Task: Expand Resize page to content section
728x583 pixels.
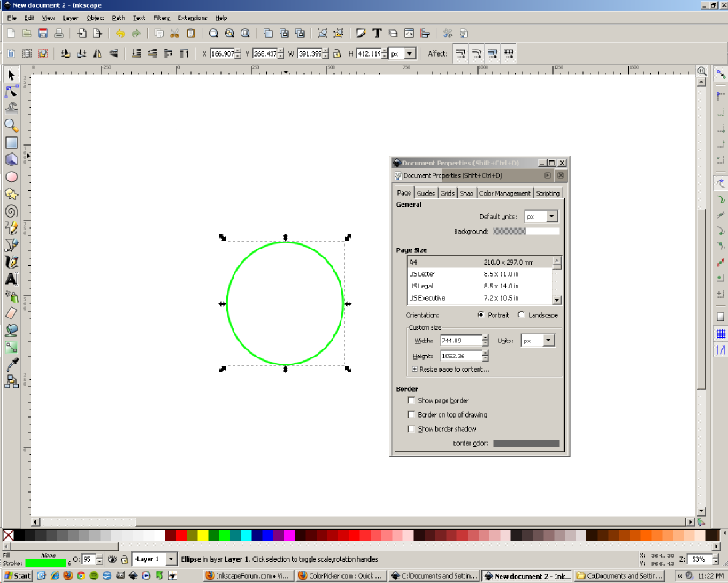Action: click(415, 369)
